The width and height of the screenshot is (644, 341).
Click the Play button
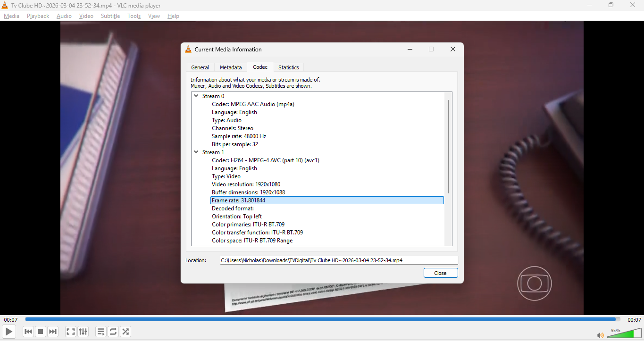point(9,332)
